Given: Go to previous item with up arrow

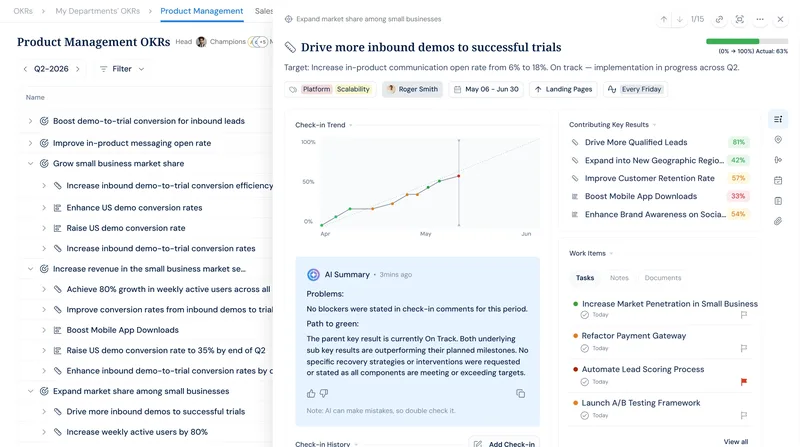Looking at the screenshot, I should [x=663, y=19].
